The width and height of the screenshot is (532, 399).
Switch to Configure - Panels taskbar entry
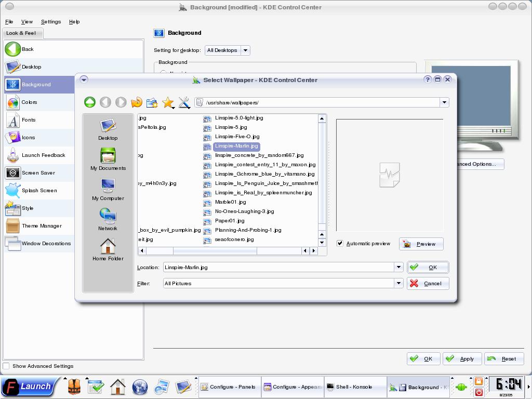[229, 387]
